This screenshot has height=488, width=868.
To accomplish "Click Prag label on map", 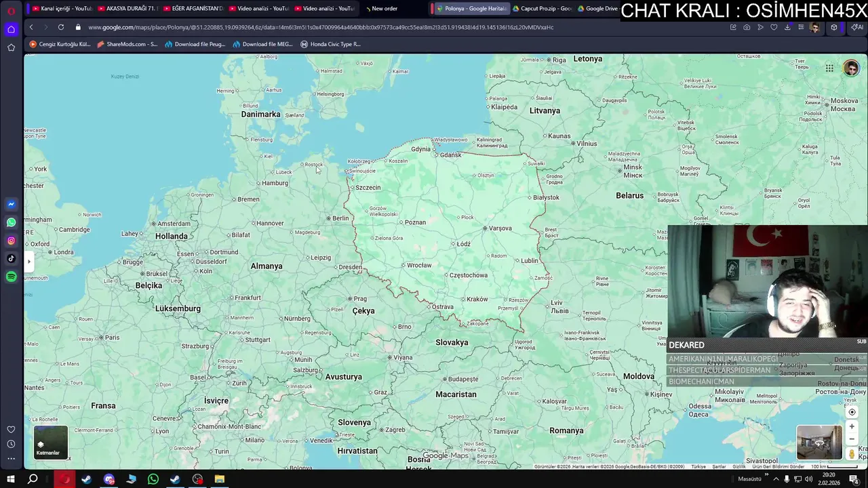I will [x=360, y=299].
